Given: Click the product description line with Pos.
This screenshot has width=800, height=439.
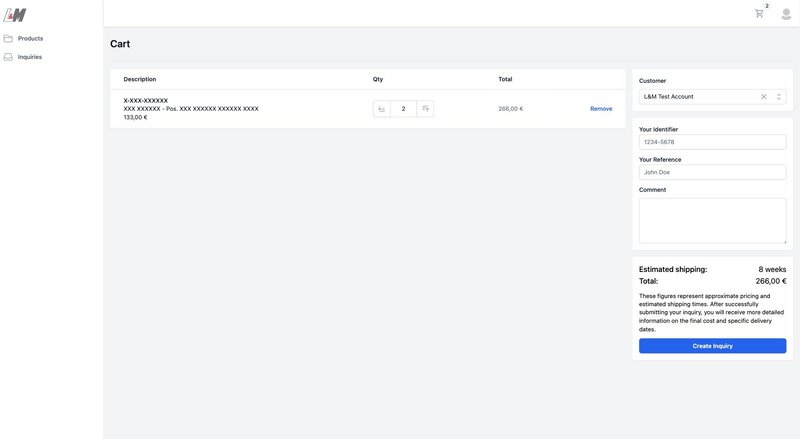Looking at the screenshot, I should 191,109.
